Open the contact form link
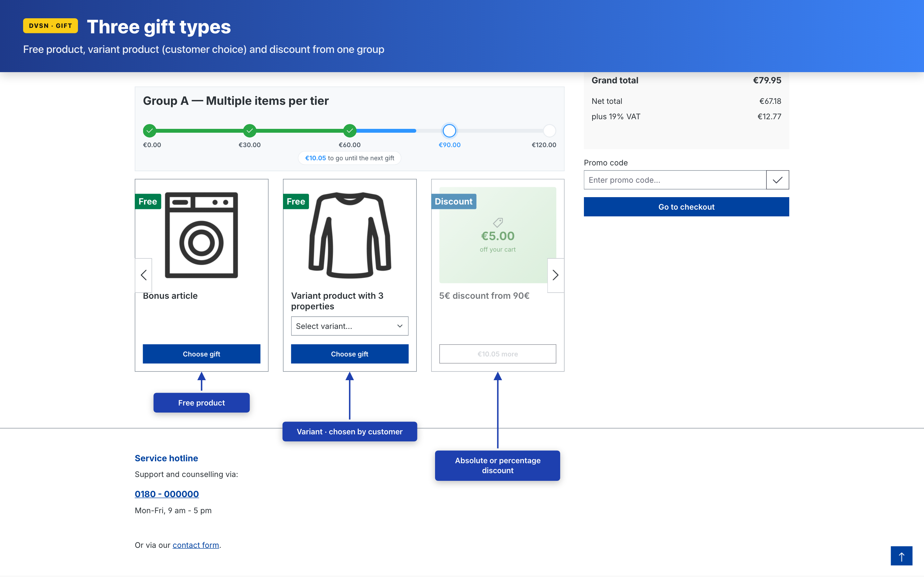 click(x=195, y=545)
